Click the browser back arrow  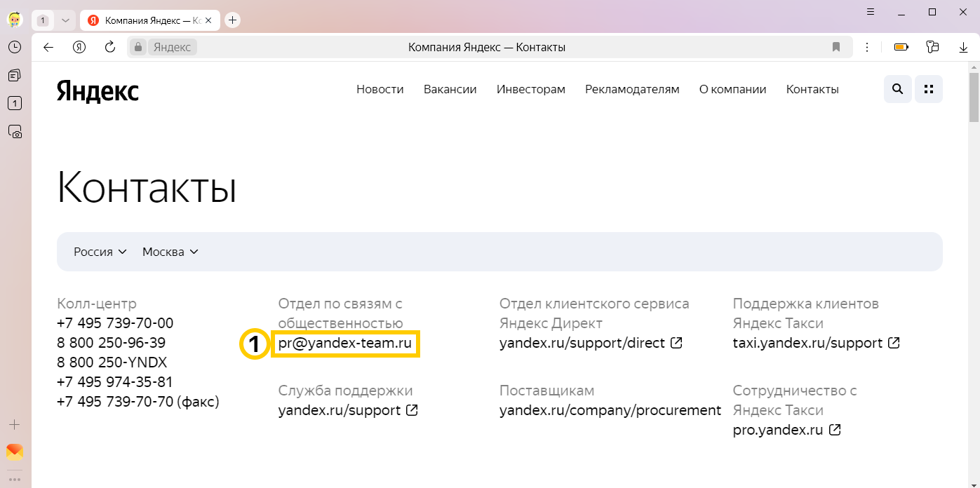48,47
